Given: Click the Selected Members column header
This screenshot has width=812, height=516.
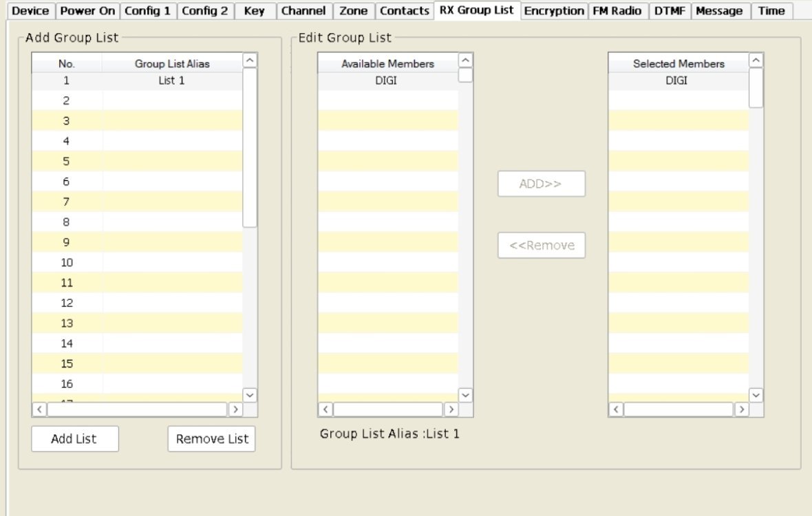Looking at the screenshot, I should (x=678, y=64).
